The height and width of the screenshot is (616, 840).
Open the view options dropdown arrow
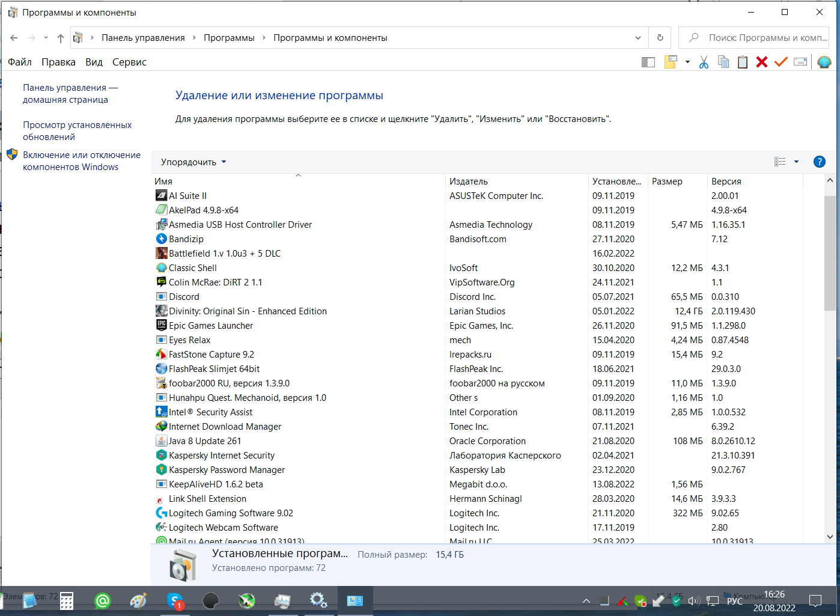pyautogui.click(x=796, y=162)
